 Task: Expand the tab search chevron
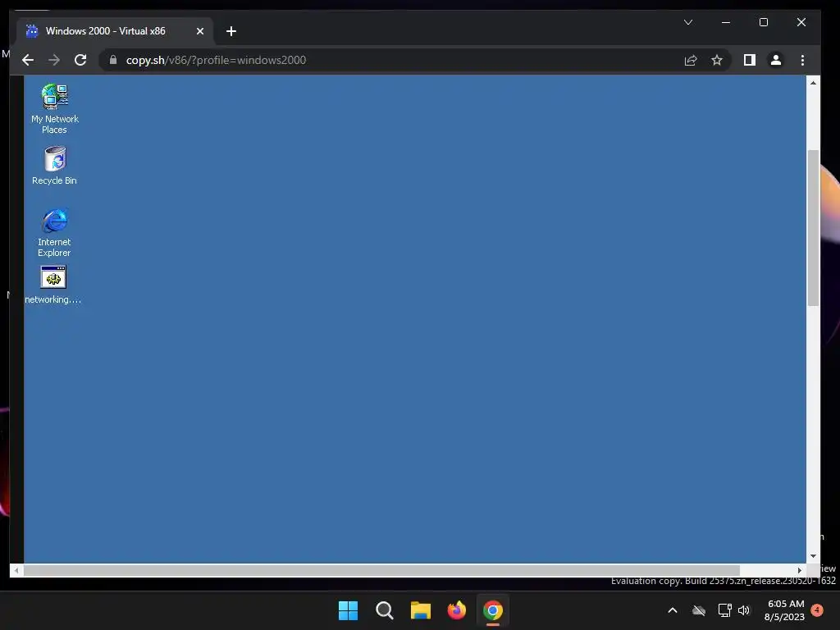688,22
